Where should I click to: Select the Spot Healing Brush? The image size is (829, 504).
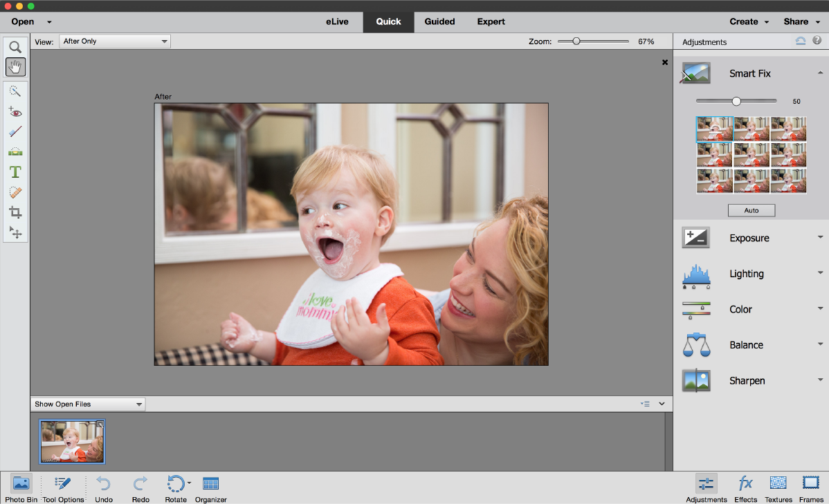[x=15, y=192]
